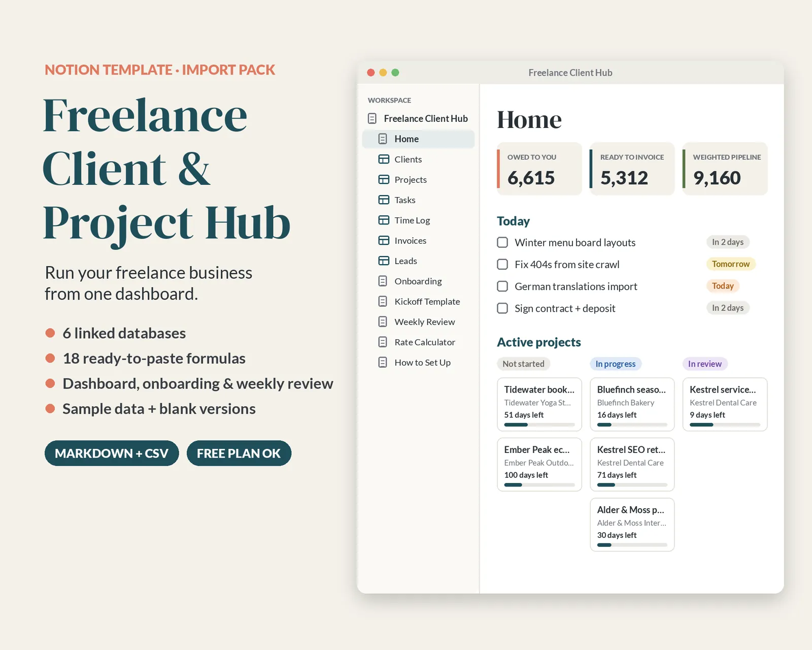Open the Bluefinch seaso... project card
The height and width of the screenshot is (650, 812).
pos(632,404)
